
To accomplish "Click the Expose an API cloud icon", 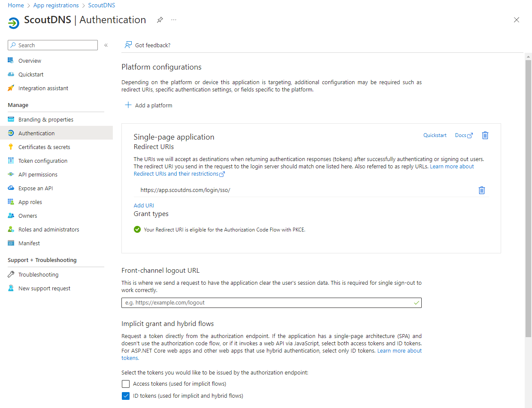I will coord(11,188).
